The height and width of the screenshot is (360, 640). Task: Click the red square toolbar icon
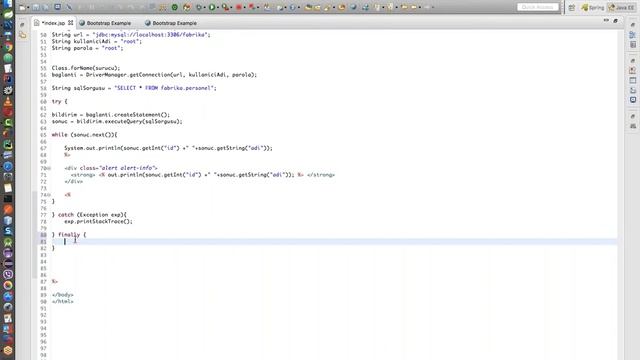pyautogui.click(x=239, y=7)
